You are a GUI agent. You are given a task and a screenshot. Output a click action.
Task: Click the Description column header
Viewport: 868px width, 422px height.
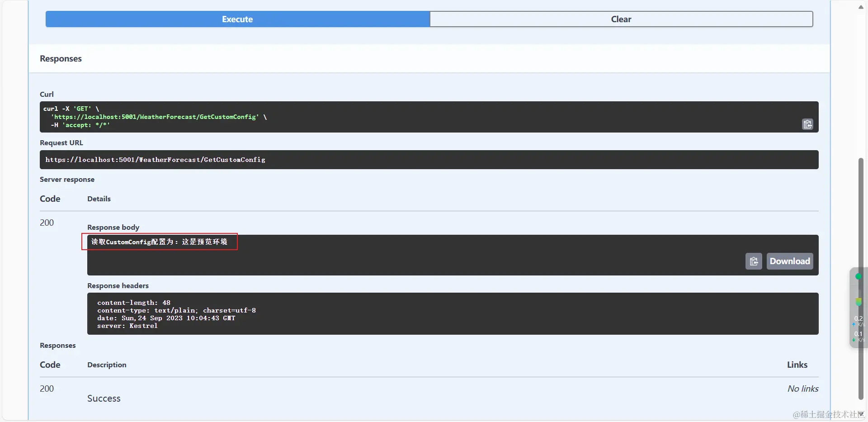107,365
